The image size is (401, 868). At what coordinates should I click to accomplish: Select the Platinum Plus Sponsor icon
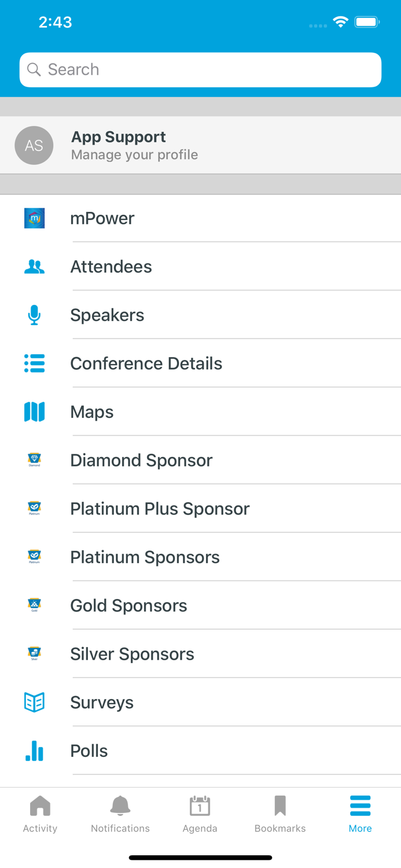coord(34,509)
